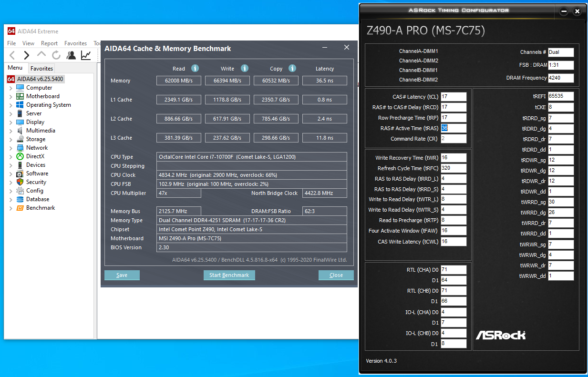The image size is (588, 377).
Task: Click the Refresh Cycle Time (tRFC) field
Action: 454,168
